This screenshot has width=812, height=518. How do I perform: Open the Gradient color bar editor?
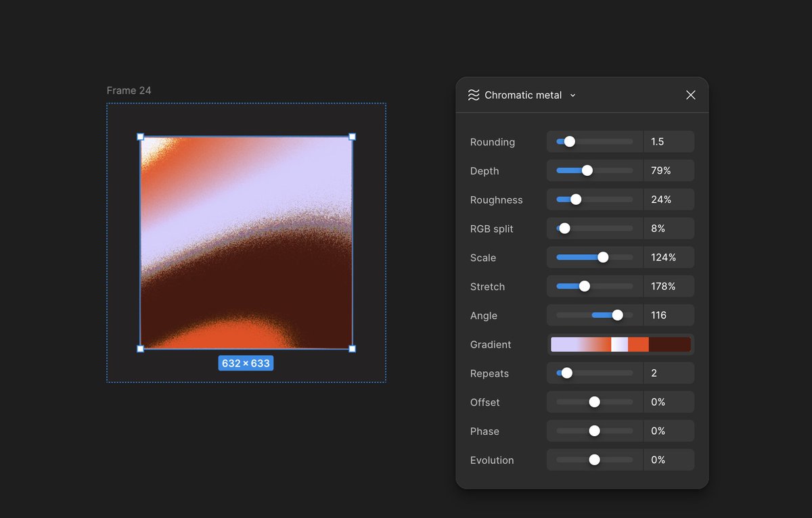[x=621, y=344]
